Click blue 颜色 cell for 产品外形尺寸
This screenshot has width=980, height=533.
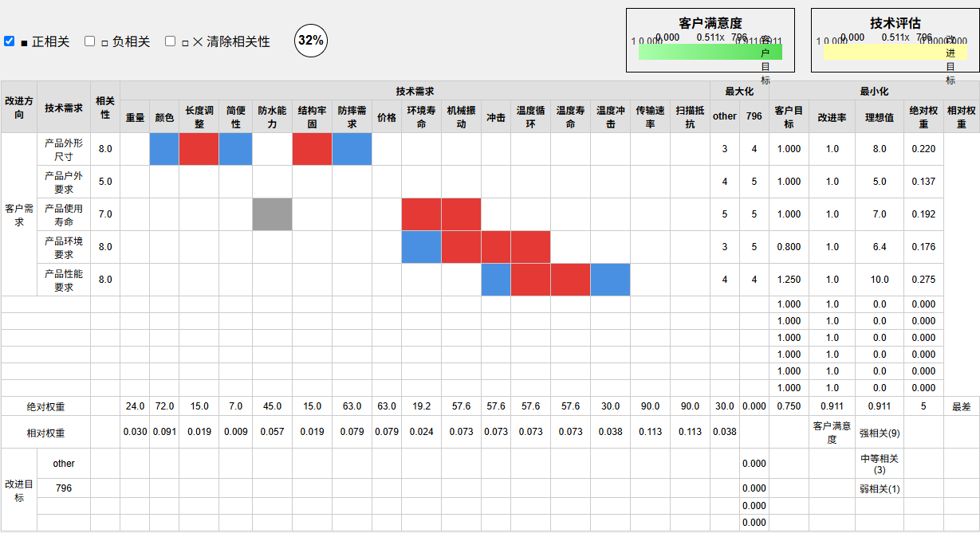click(164, 149)
